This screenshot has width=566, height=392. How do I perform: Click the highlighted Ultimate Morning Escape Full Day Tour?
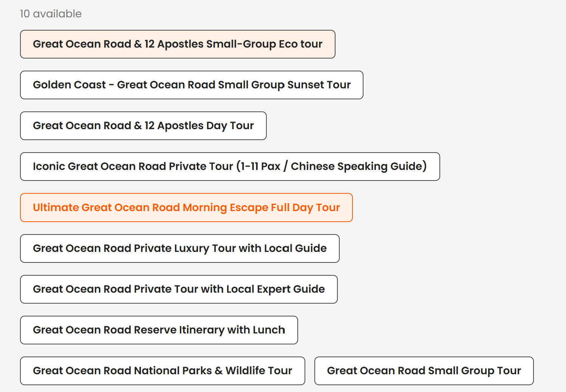186,208
